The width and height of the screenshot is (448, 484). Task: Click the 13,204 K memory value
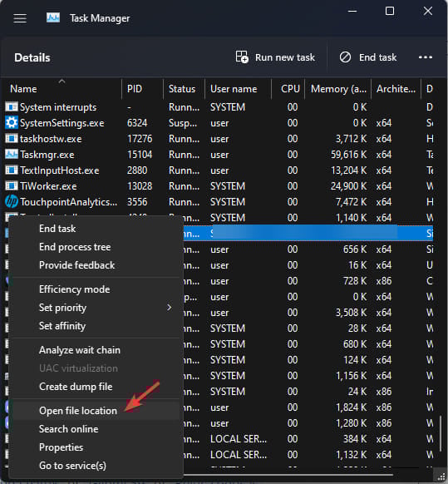pyautogui.click(x=348, y=170)
